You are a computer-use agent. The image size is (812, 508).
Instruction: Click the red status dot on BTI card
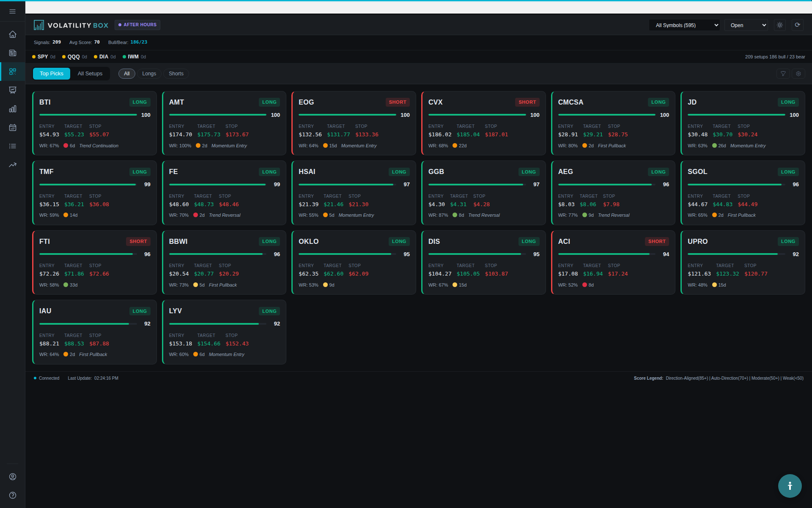(66, 146)
